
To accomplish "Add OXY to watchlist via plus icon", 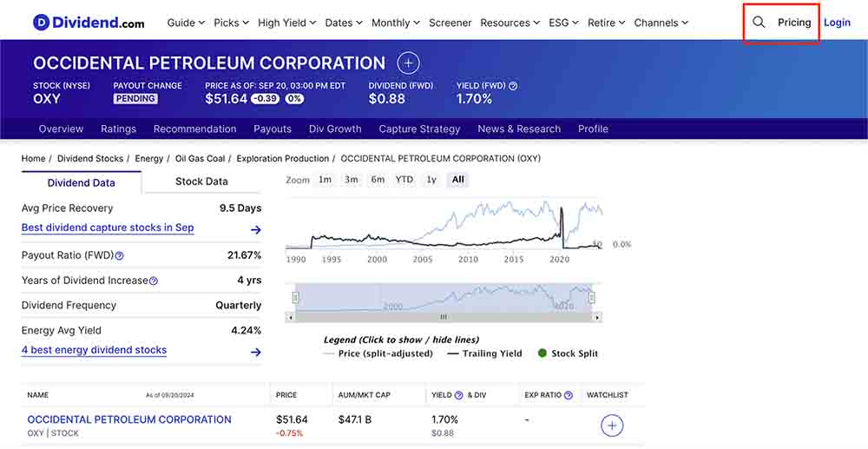I will (x=612, y=426).
